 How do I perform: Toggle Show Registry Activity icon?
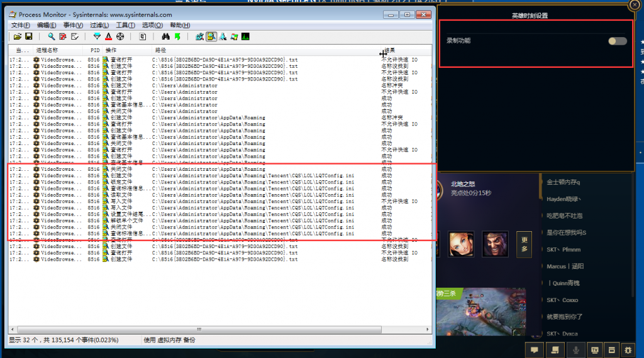[x=200, y=36]
